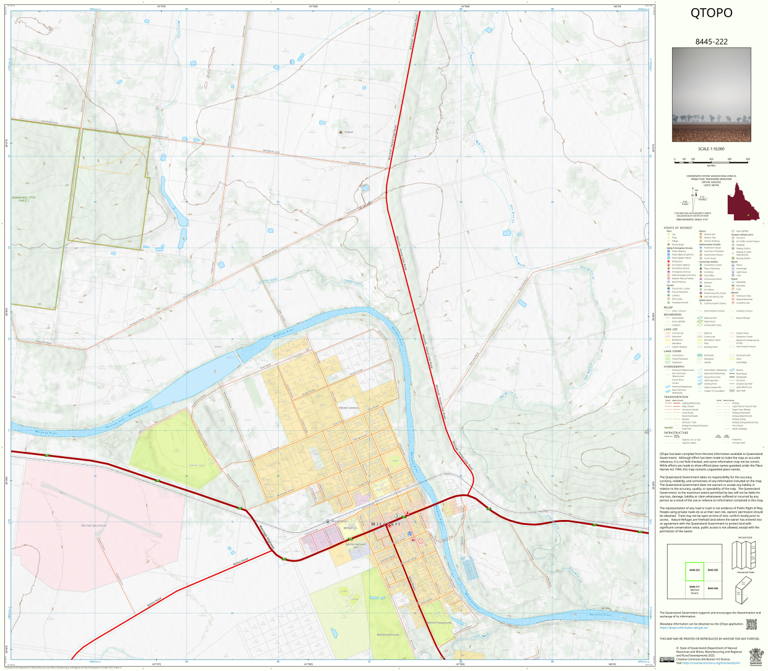Click the Creative Commons badge icon
This screenshot has width=768, height=671.
[667, 660]
